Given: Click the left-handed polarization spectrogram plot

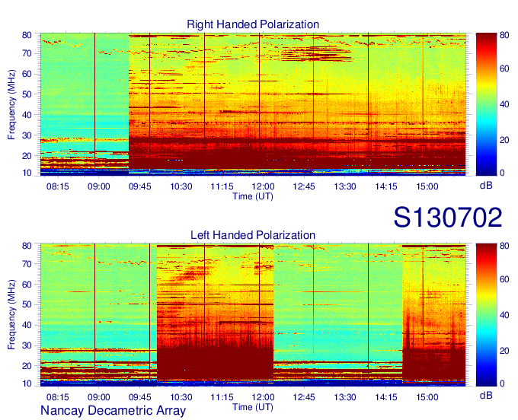Looking at the screenshot, I should [x=253, y=315].
